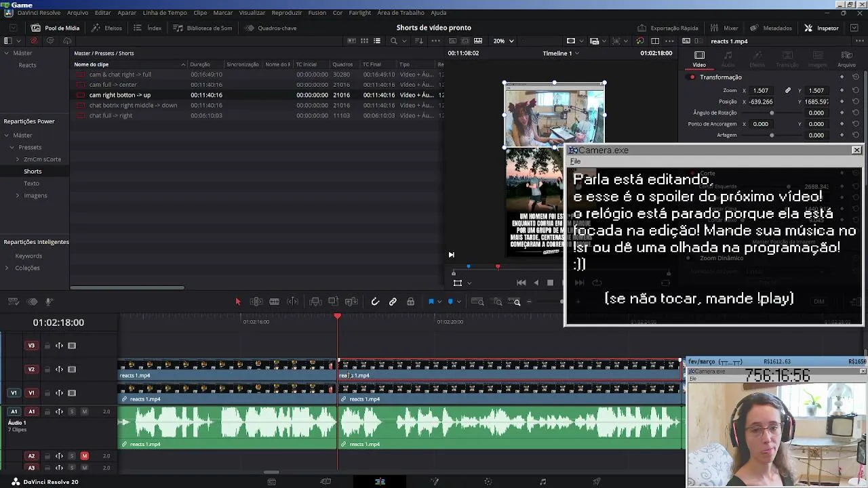868x488 pixels.
Task: Adjust Ângulo de Rotação slider
Action: click(772, 113)
